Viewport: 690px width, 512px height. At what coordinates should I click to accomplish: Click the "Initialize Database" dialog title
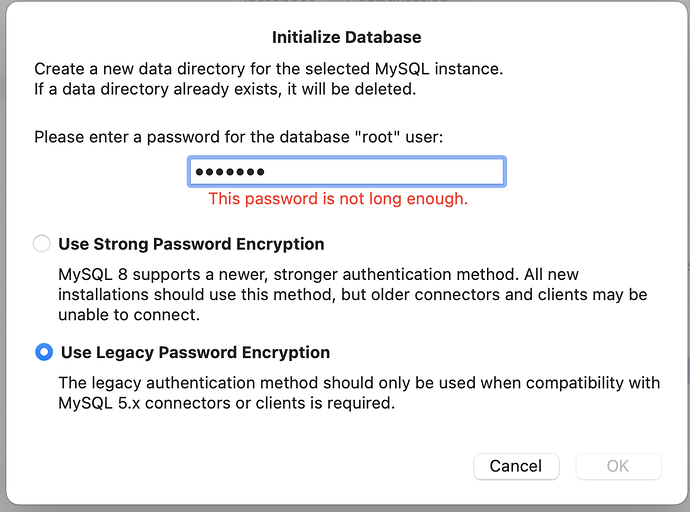(347, 37)
